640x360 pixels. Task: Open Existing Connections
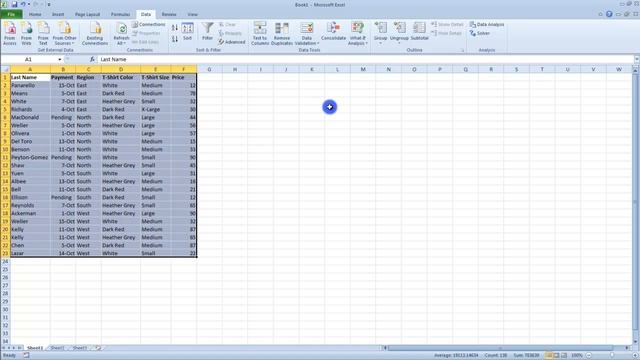pyautogui.click(x=95, y=33)
